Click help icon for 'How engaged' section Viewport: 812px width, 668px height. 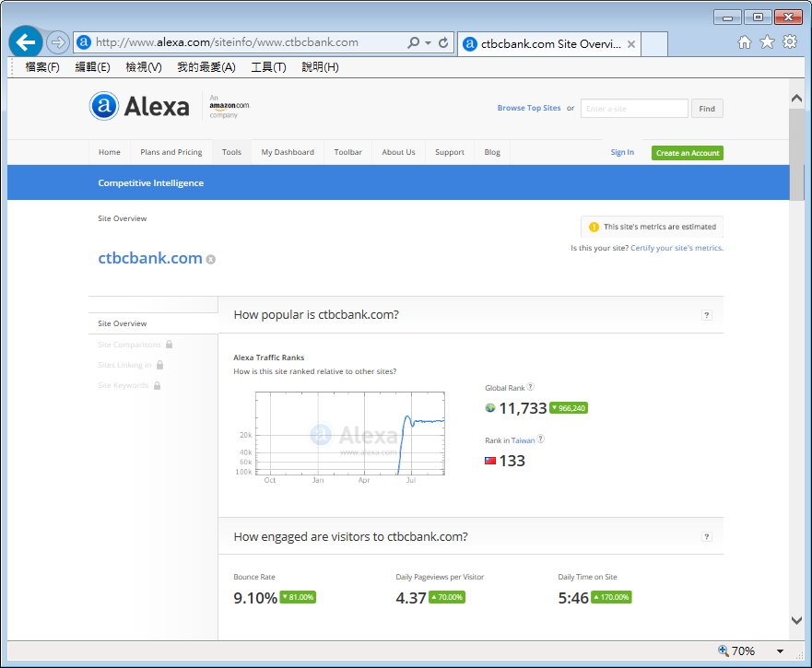click(x=706, y=537)
